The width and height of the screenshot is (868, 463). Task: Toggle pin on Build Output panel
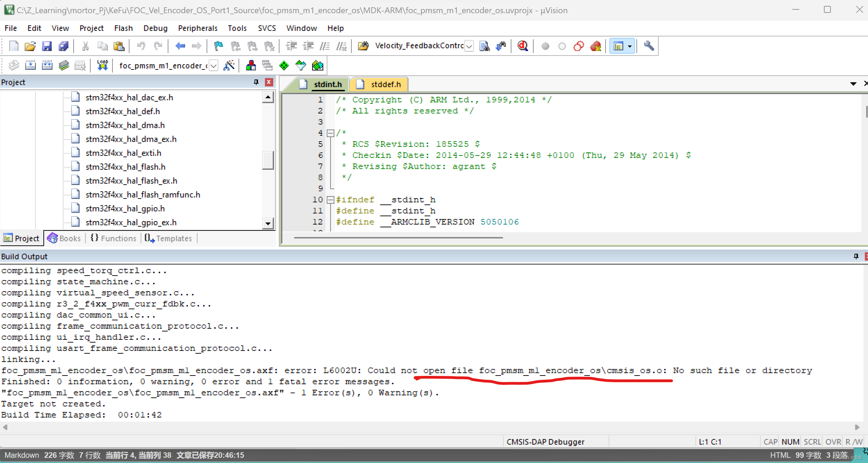tap(856, 256)
